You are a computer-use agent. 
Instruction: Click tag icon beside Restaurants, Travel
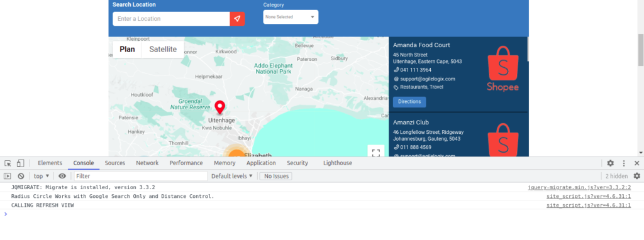(x=396, y=87)
